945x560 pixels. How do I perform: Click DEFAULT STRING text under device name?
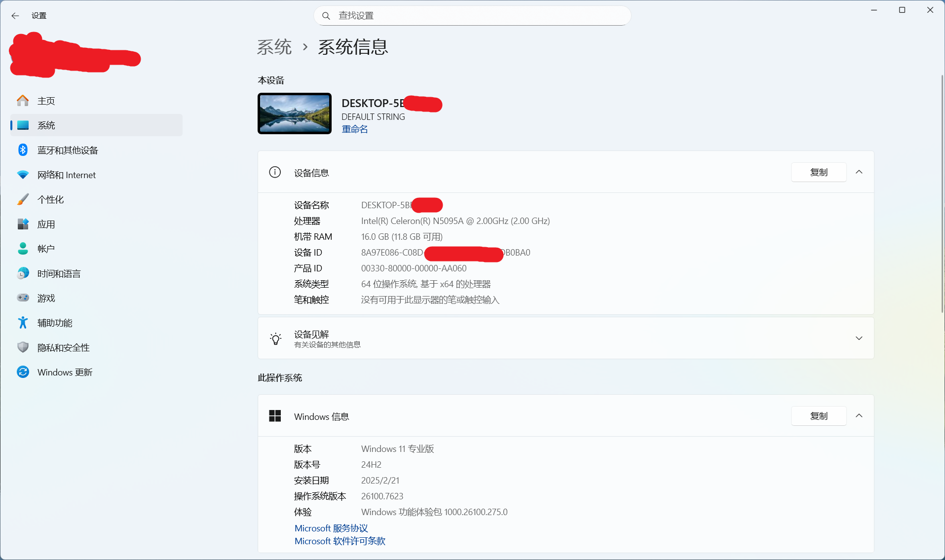pyautogui.click(x=373, y=117)
